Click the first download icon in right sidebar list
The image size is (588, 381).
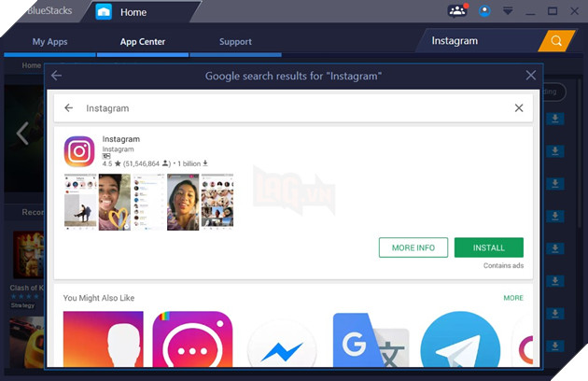click(555, 119)
